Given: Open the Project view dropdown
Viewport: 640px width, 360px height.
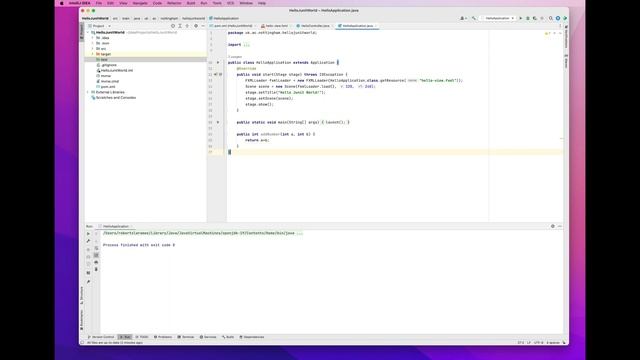Looking at the screenshot, I should 100,26.
